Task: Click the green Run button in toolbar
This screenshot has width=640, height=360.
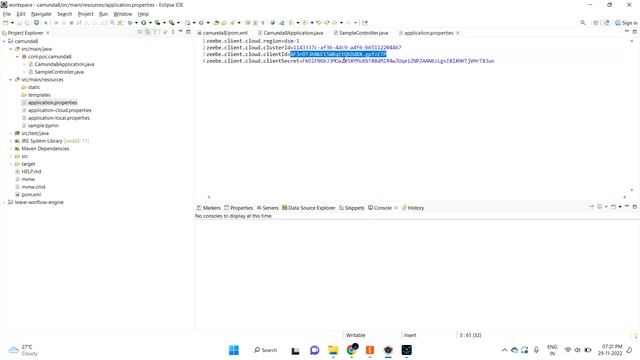Action: (143, 23)
